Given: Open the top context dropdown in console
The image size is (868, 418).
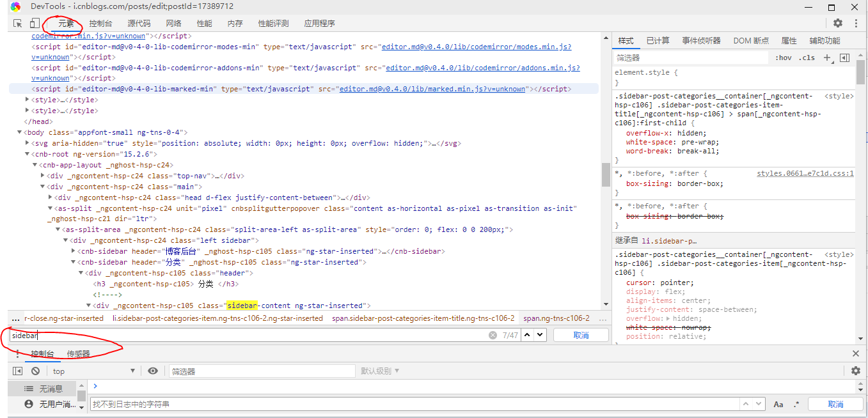Looking at the screenshot, I should point(94,371).
